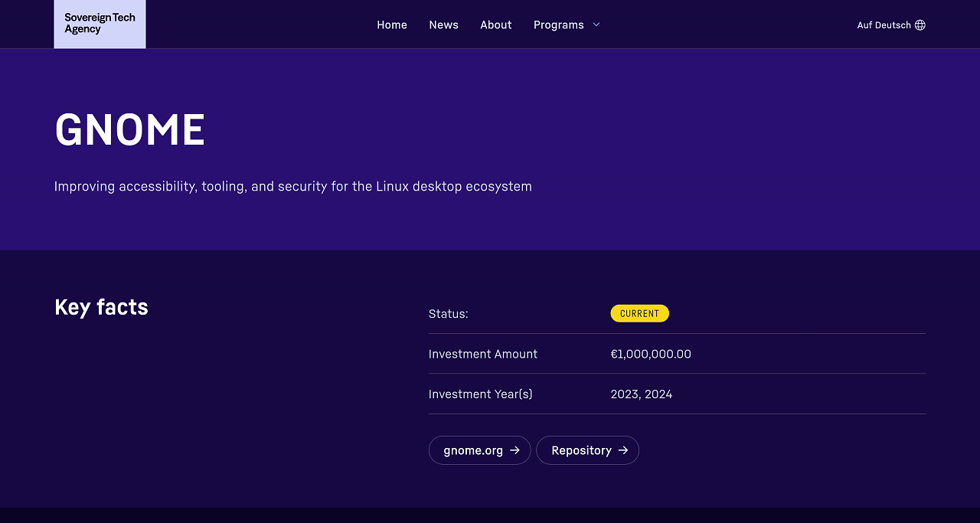The image size is (980, 523).
Task: Click the globe language icon
Action: pos(920,25)
